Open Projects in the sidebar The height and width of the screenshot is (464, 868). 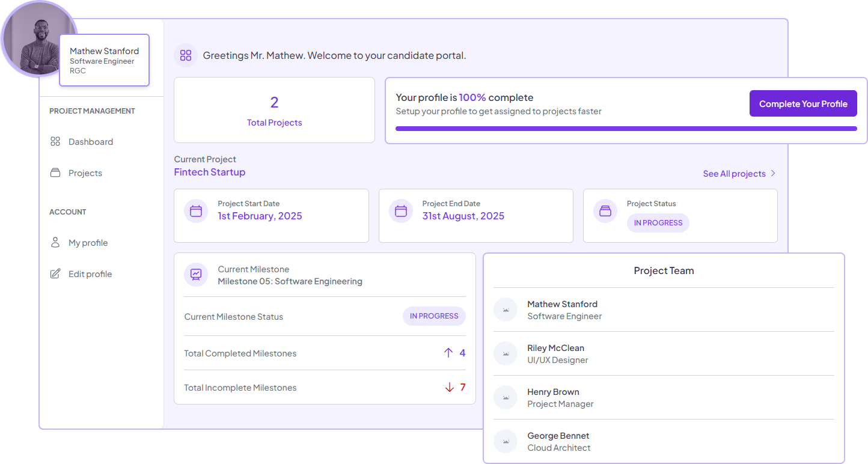coord(85,173)
